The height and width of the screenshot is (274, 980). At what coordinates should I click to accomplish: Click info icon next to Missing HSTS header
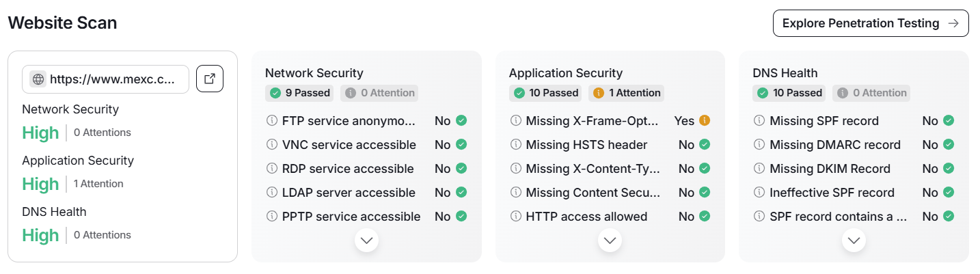pos(515,145)
